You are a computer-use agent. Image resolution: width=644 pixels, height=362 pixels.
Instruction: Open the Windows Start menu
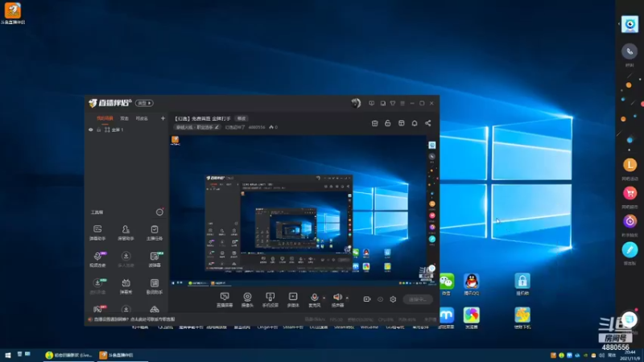[7, 355]
